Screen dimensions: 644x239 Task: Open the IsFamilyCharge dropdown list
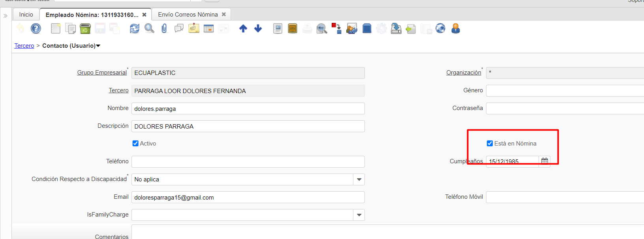359,215
